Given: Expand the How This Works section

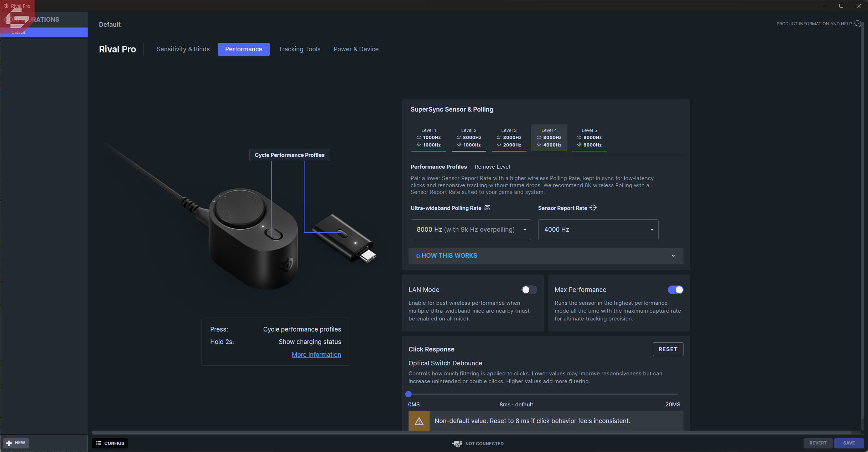Looking at the screenshot, I should click(x=546, y=256).
